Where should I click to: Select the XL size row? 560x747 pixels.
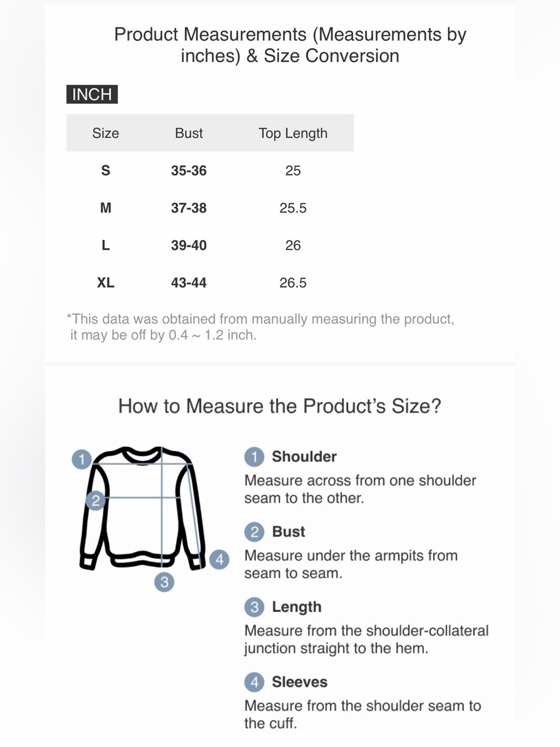[210, 282]
